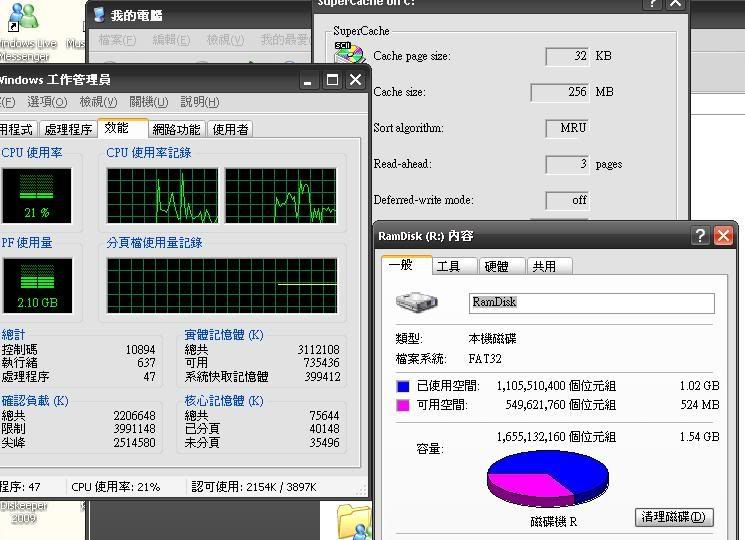This screenshot has width=745, height=540.
Task: Click physical memory total value 3112108
Action: click(x=318, y=350)
